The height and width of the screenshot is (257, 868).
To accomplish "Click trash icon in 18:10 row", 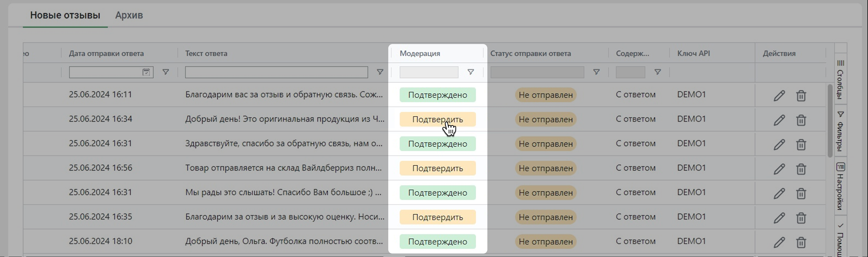I will click(x=801, y=242).
